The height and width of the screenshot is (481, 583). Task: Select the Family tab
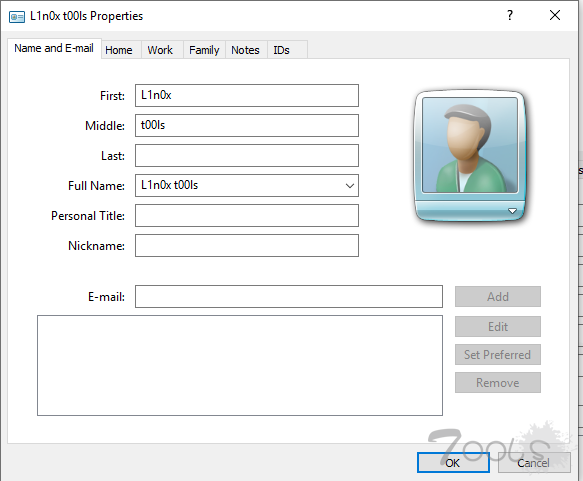tap(204, 50)
